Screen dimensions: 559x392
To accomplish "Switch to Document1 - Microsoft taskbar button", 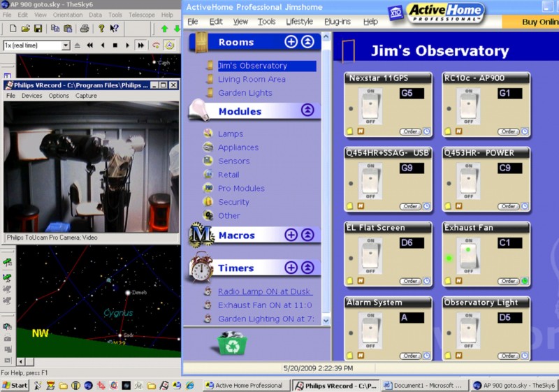I will tap(424, 386).
